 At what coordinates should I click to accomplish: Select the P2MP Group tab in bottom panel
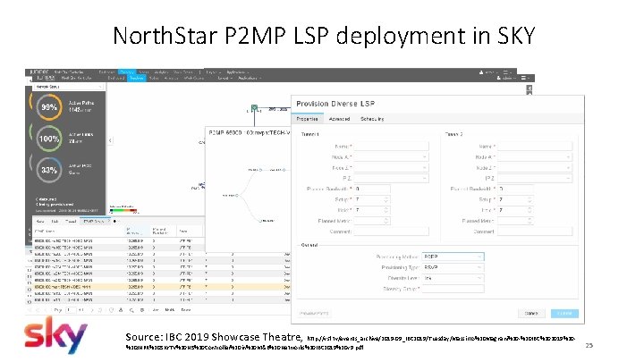tap(95, 222)
